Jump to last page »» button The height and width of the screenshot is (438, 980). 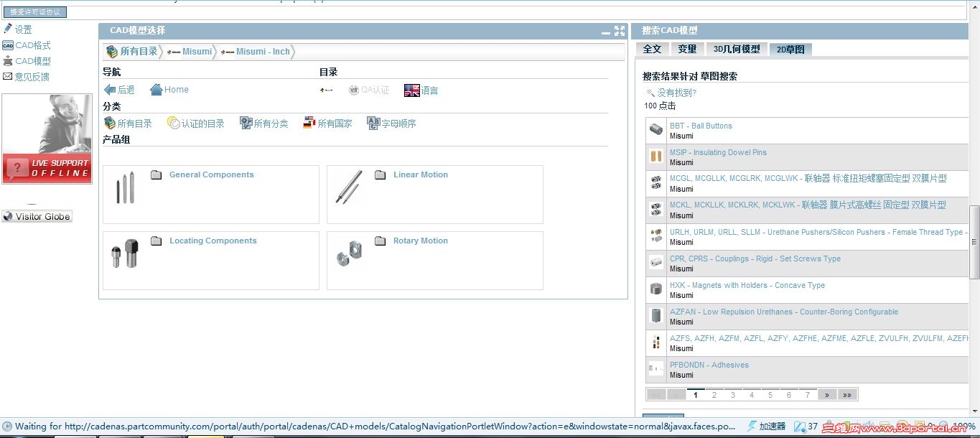point(847,395)
